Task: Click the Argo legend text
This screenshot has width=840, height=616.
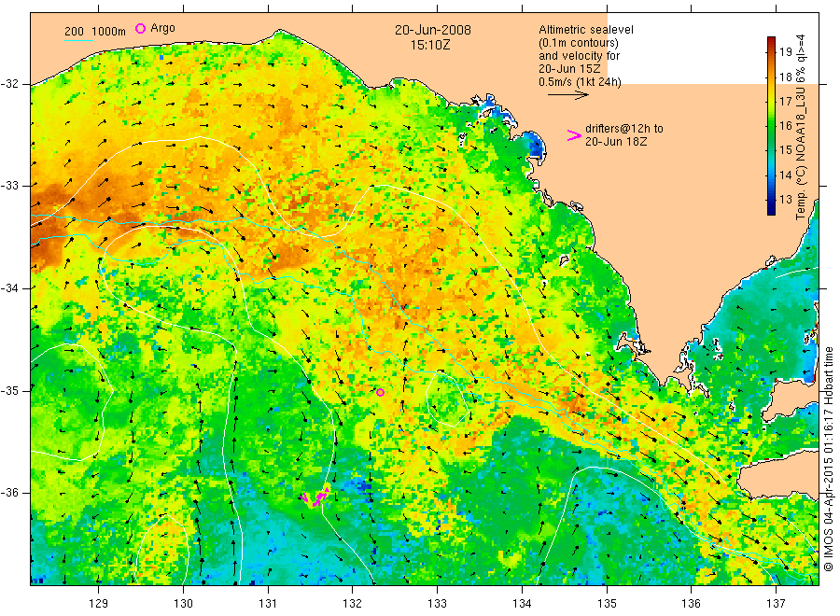Action: [x=162, y=28]
